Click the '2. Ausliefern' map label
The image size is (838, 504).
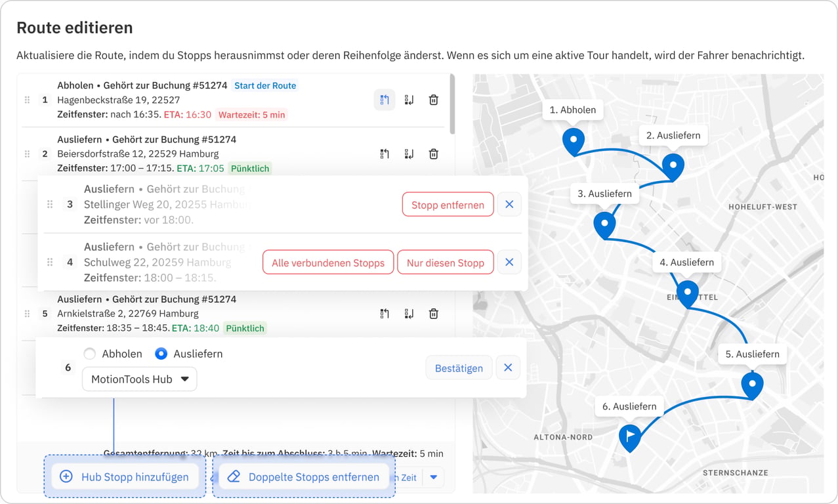pos(673,135)
